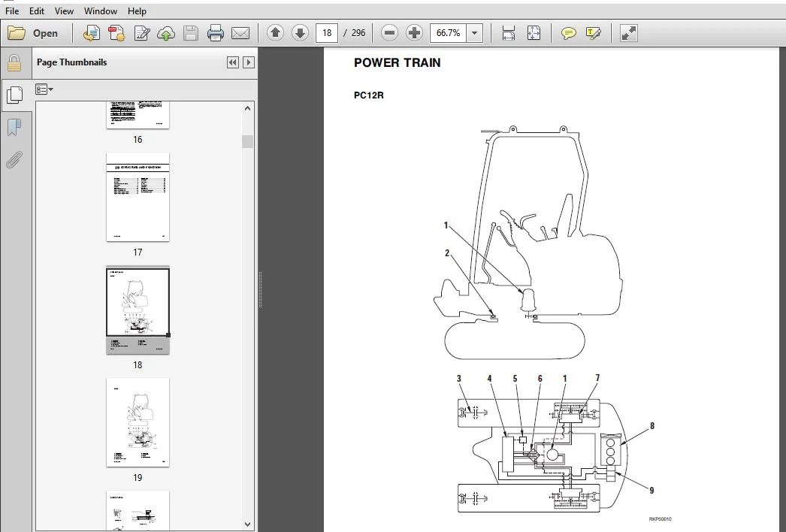Go to previous page arrow

point(275,33)
